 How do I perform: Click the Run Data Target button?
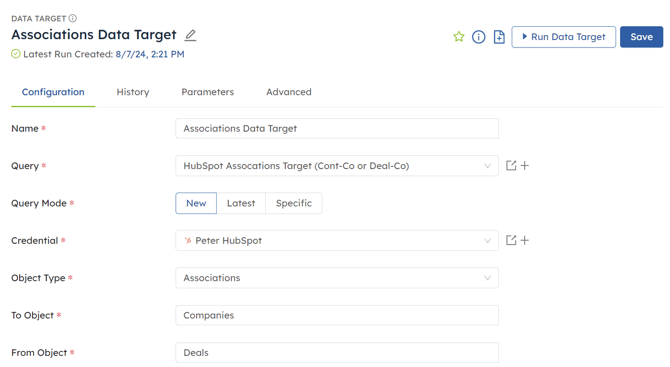tap(564, 37)
